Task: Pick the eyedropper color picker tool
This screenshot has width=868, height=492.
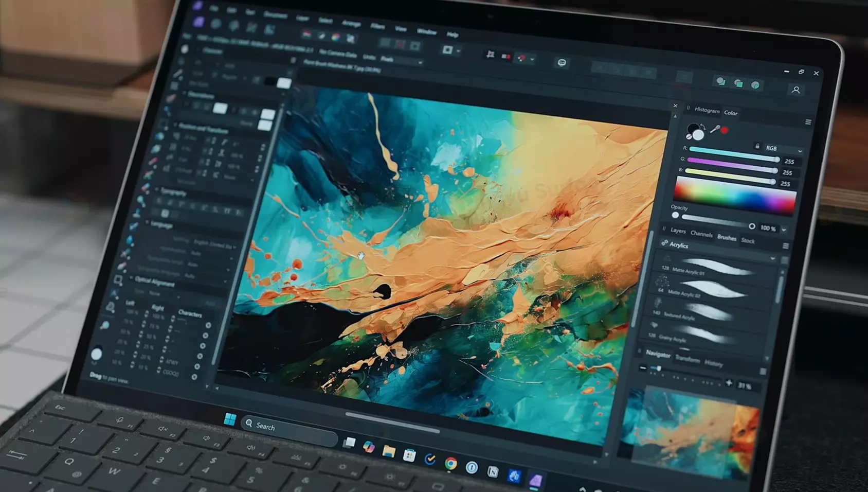Action: coord(715,129)
